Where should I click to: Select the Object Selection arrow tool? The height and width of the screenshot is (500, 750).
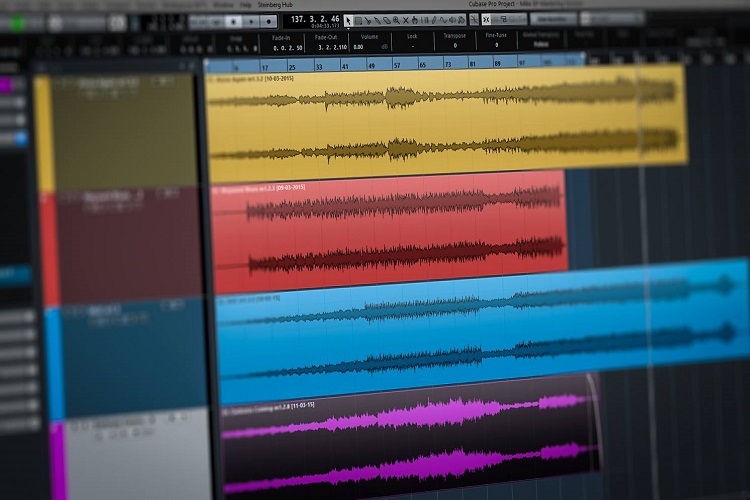click(348, 21)
